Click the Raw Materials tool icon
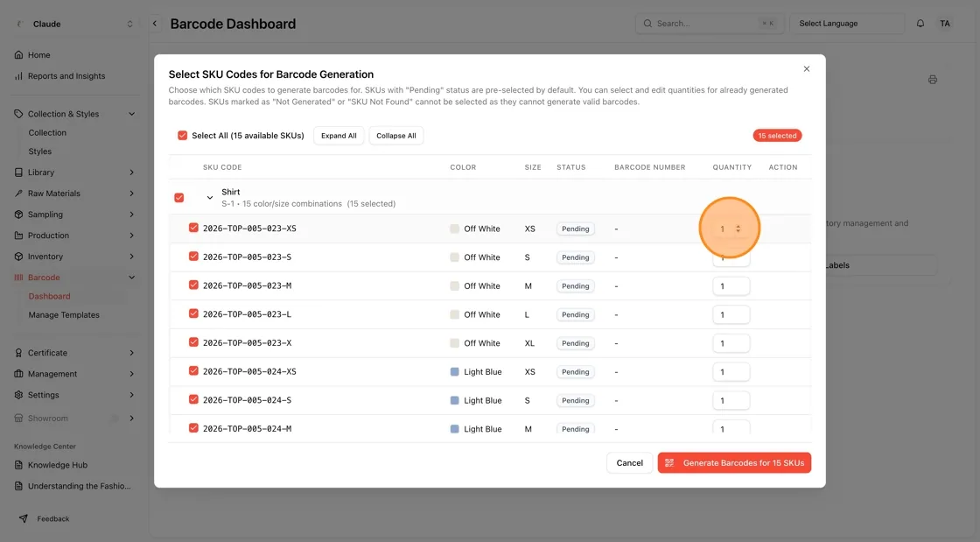This screenshot has height=542, width=980. [18, 194]
